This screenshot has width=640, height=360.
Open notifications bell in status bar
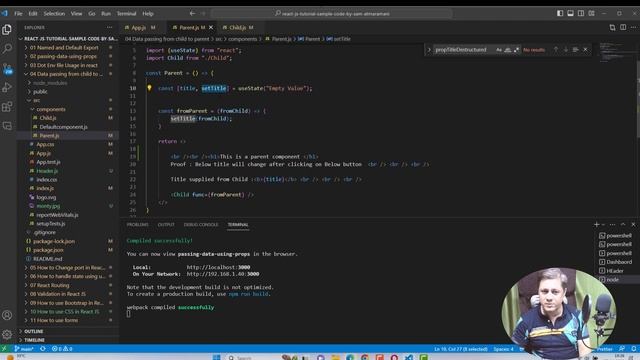pyautogui.click(x=633, y=349)
